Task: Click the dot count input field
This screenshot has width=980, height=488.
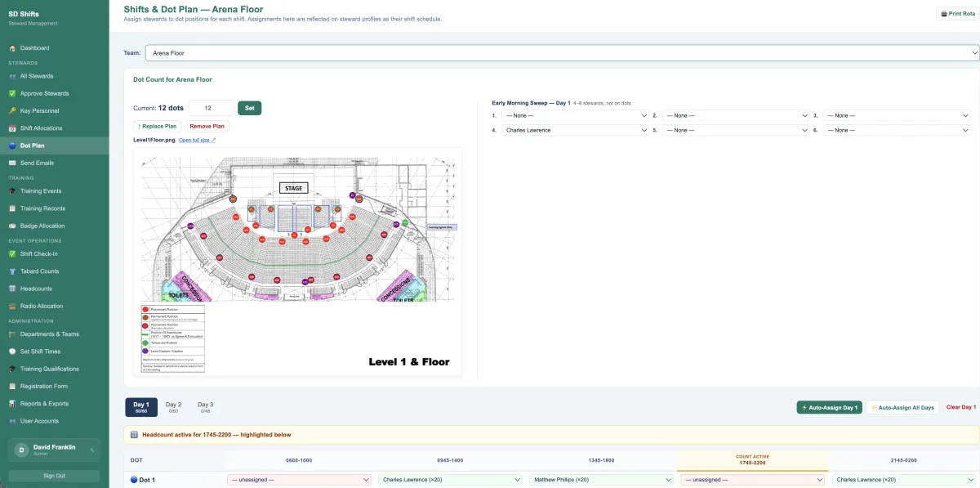Action: click(211, 108)
